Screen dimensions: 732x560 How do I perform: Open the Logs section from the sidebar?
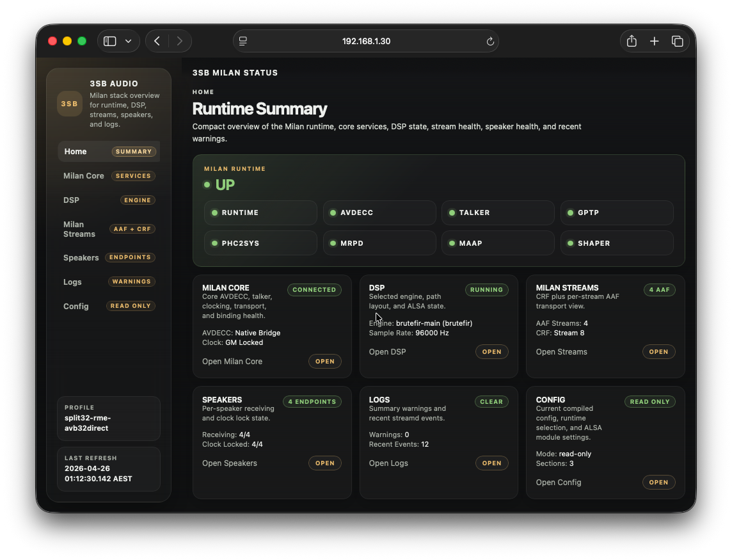click(x=72, y=282)
